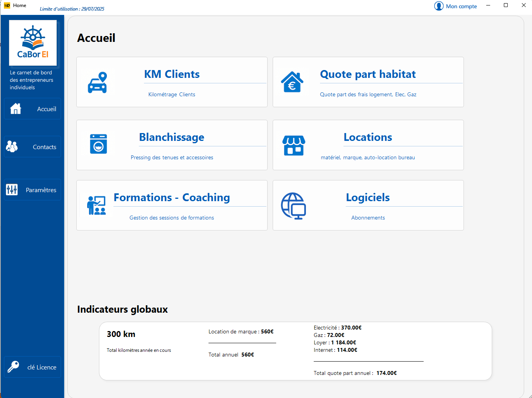Click the user avatar icon by Mon compte
Image resolution: width=532 pixels, height=398 pixels.
[x=439, y=6]
